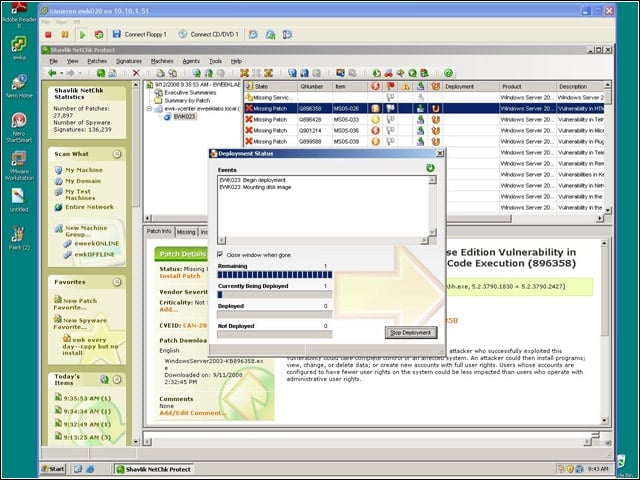The height and width of the screenshot is (480, 640).
Task: Click the magnet column header icon
Action: (x=436, y=87)
